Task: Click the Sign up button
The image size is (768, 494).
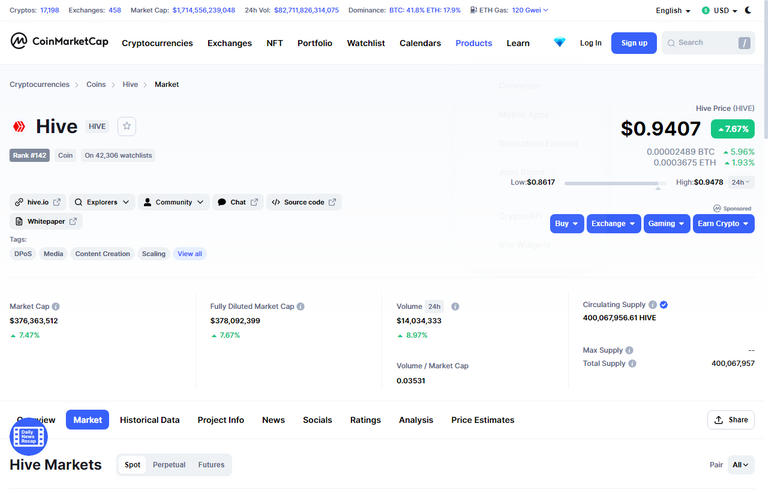Action: click(x=634, y=43)
